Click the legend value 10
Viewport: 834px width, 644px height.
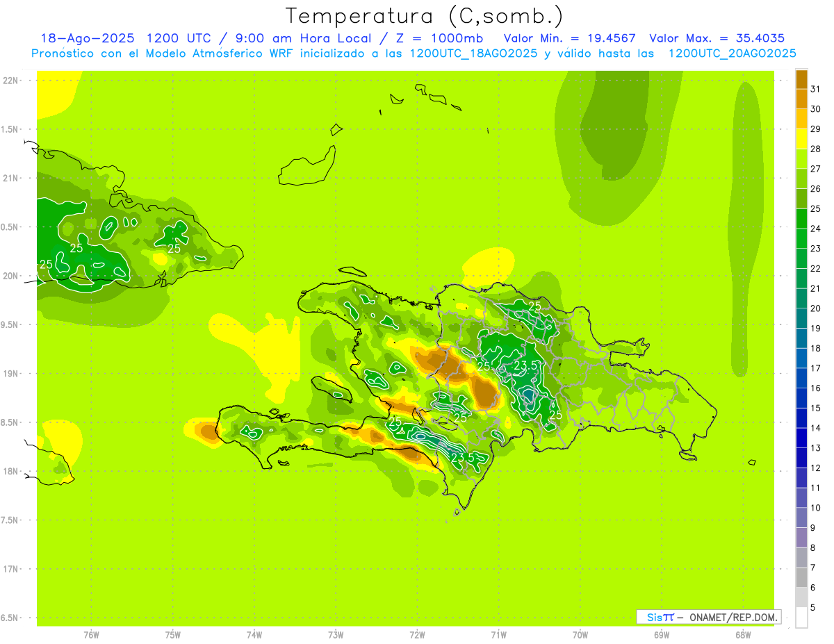(x=816, y=508)
